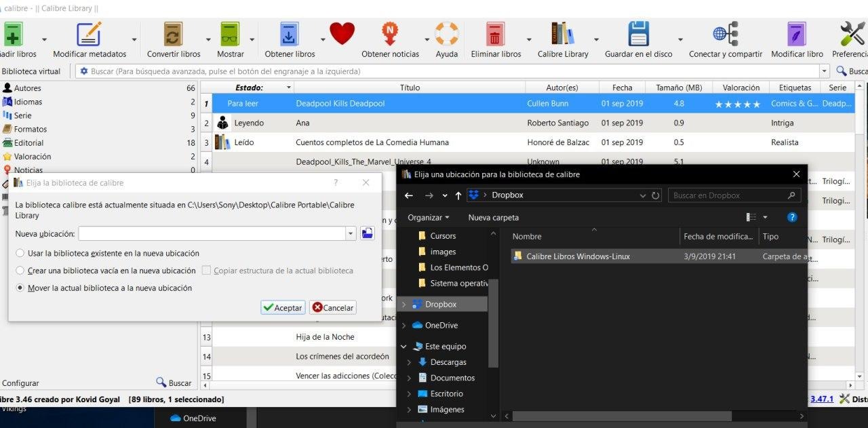
Task: Select the Autores category in tag browser
Action: coord(27,88)
